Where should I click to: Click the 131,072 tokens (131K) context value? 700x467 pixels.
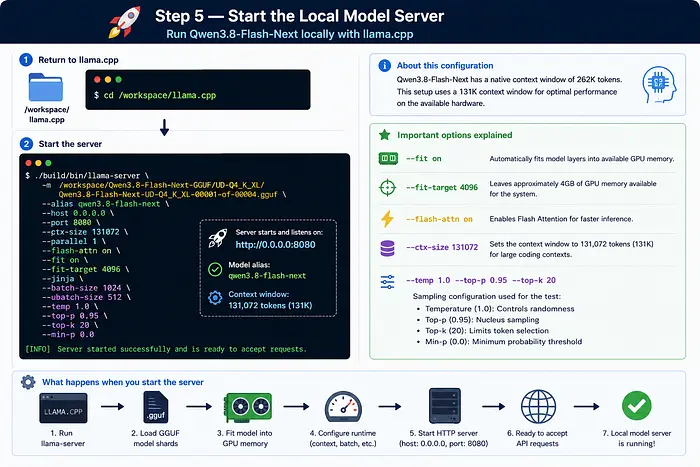point(270,306)
